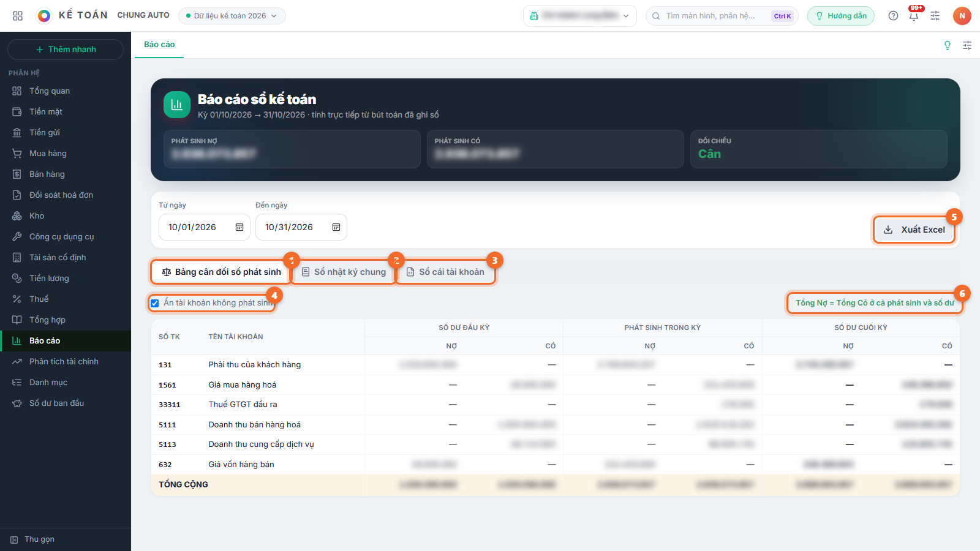The width and height of the screenshot is (980, 551).
Task: Open Tài sản cố định module
Action: click(x=66, y=257)
